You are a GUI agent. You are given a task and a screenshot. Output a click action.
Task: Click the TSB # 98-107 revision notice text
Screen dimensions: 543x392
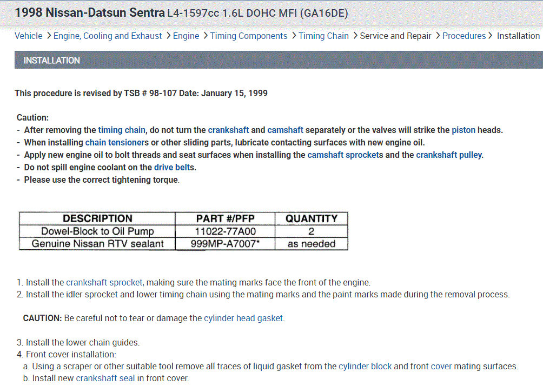pyautogui.click(x=141, y=93)
